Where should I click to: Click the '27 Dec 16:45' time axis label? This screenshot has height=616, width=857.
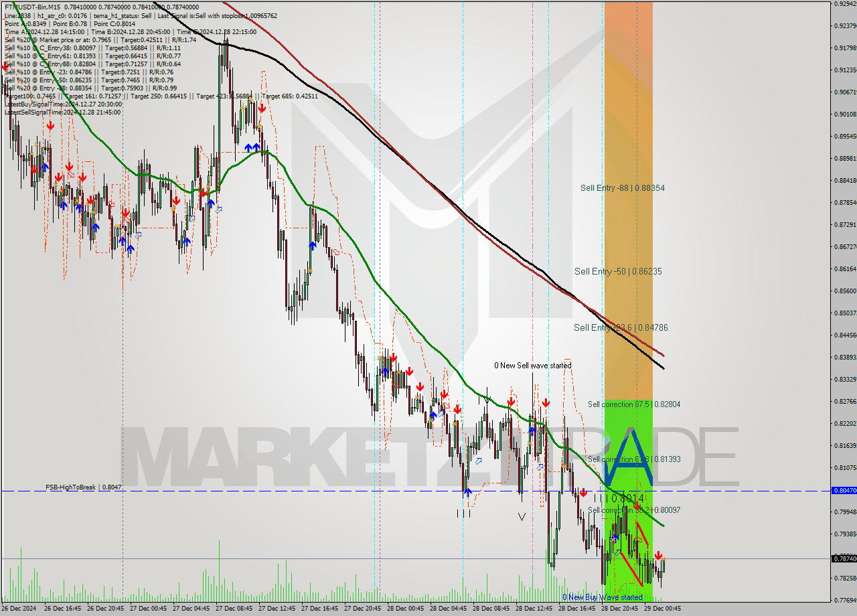point(319,609)
